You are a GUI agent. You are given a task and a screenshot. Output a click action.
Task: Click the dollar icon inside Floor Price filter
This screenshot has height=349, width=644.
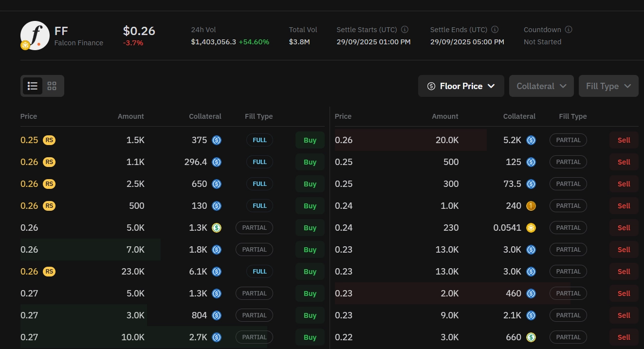[x=431, y=86]
